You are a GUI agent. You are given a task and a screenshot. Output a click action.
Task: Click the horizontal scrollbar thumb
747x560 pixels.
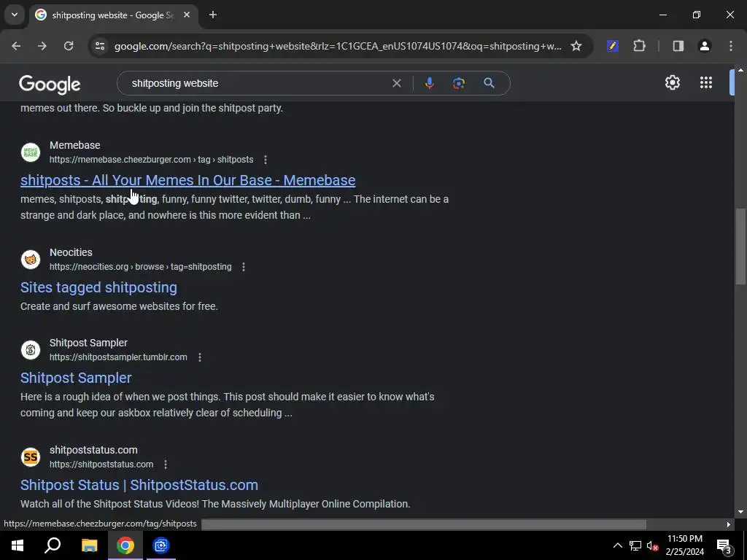(x=424, y=524)
